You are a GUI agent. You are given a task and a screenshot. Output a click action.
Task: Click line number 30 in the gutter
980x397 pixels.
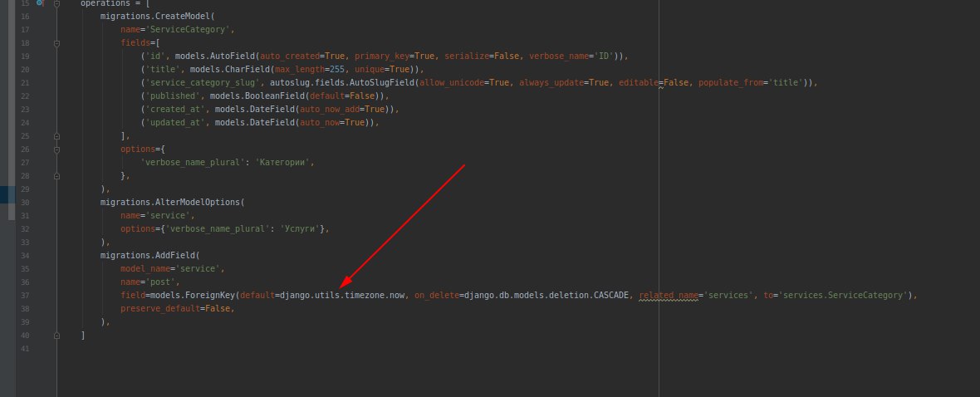click(25, 203)
